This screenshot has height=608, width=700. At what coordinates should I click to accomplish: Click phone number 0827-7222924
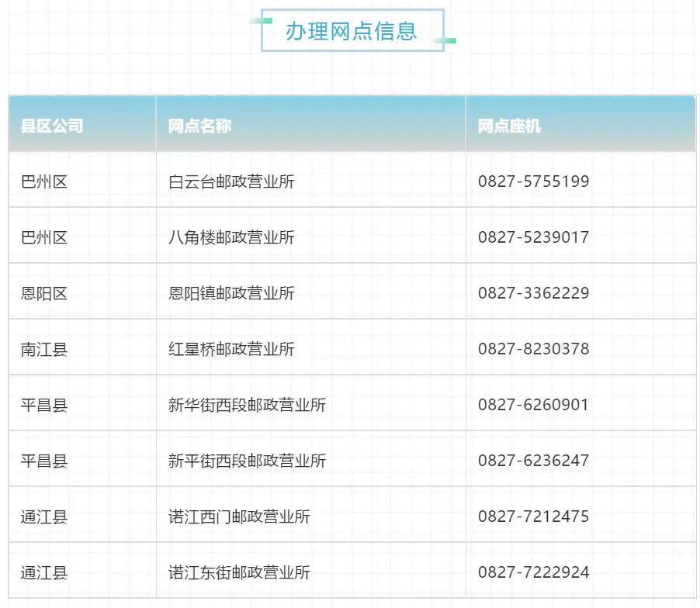coord(533,572)
